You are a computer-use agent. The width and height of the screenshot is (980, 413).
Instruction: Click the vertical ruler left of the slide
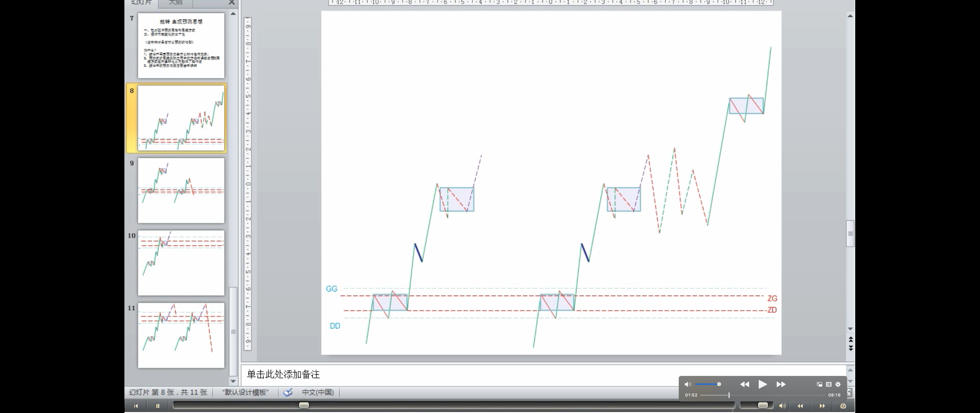[x=248, y=184]
